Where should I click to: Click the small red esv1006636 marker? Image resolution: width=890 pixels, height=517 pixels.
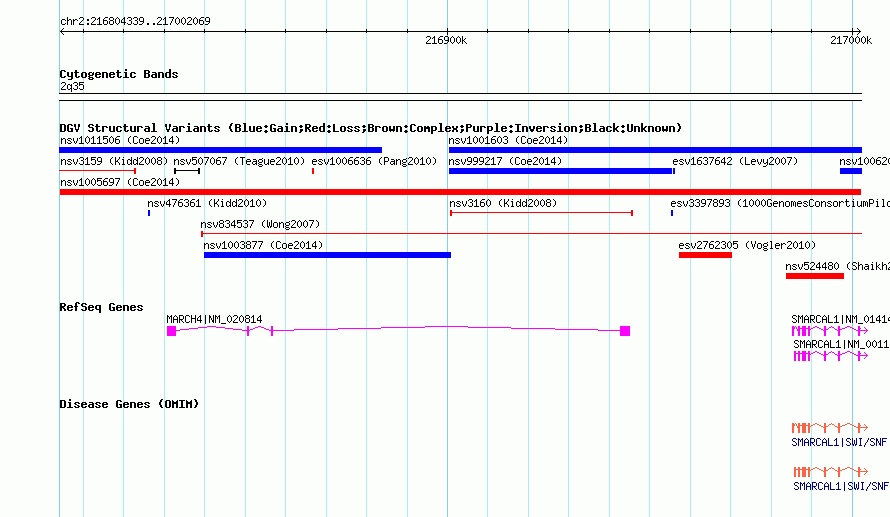click(x=313, y=171)
